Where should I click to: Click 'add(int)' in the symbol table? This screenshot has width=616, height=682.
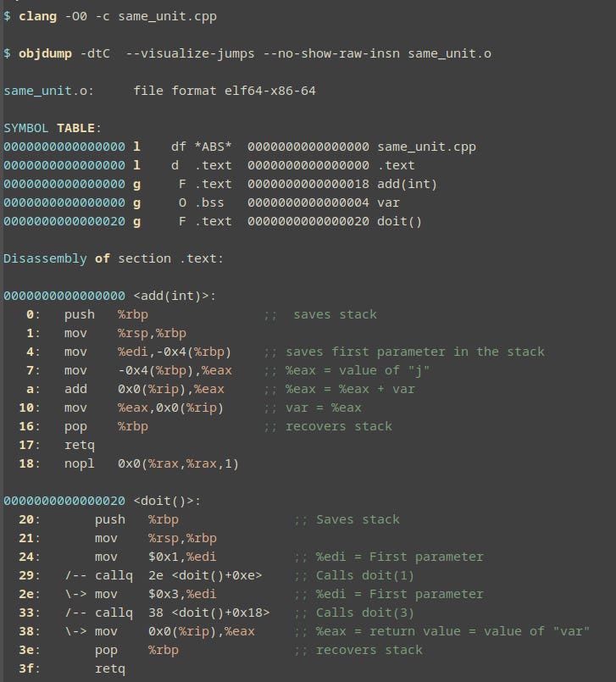[407, 185]
